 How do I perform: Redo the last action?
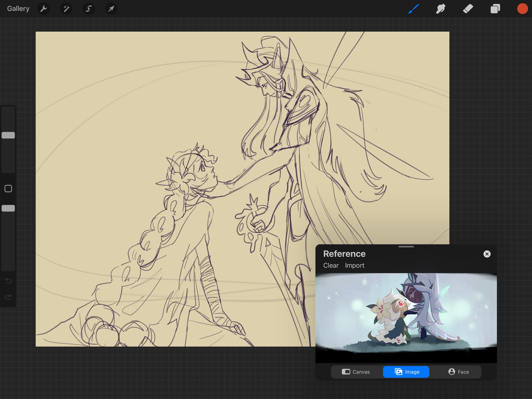click(8, 297)
